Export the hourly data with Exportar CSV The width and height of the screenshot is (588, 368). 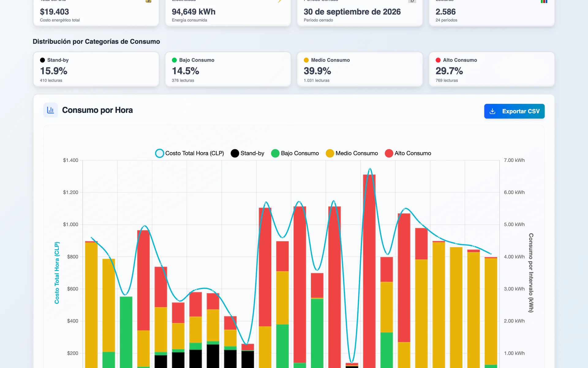[x=514, y=111]
